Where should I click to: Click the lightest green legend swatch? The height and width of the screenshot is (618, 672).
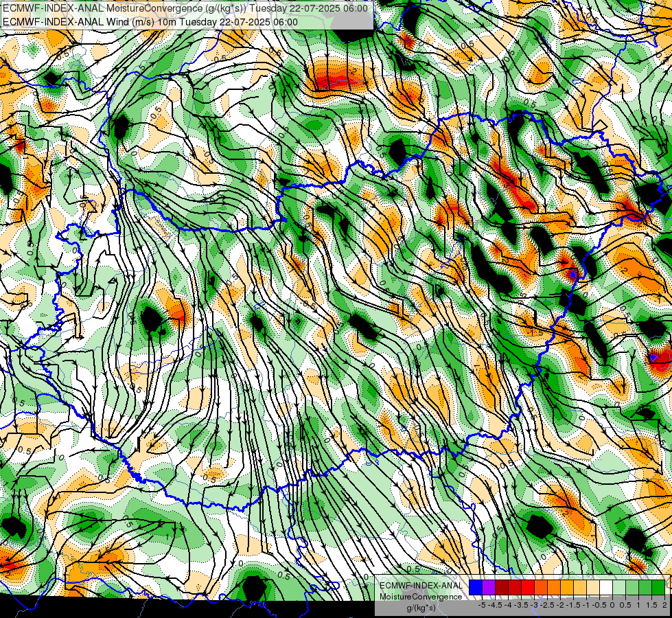619,588
